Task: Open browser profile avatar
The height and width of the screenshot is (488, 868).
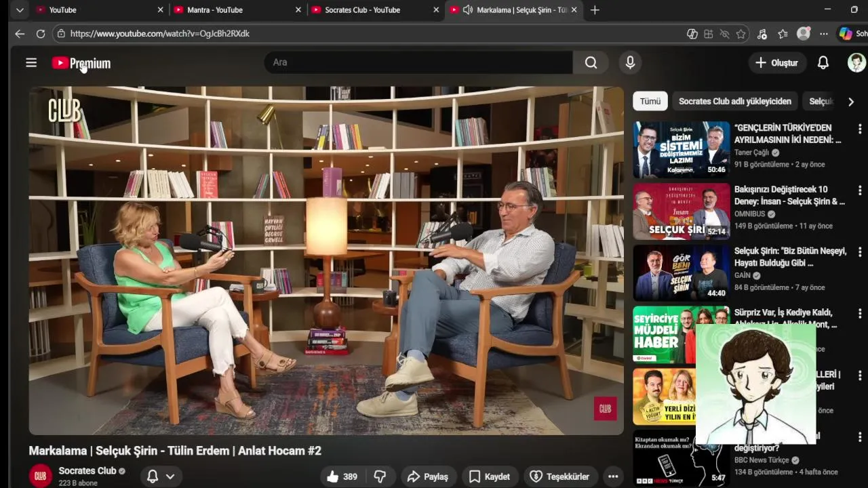Action: [x=804, y=33]
